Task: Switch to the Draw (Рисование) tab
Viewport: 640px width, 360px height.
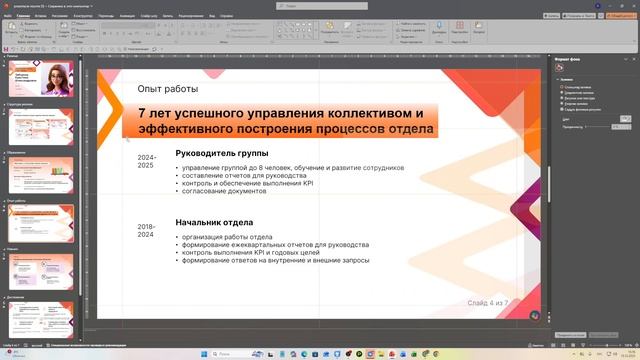Action: pyautogui.click(x=60, y=16)
